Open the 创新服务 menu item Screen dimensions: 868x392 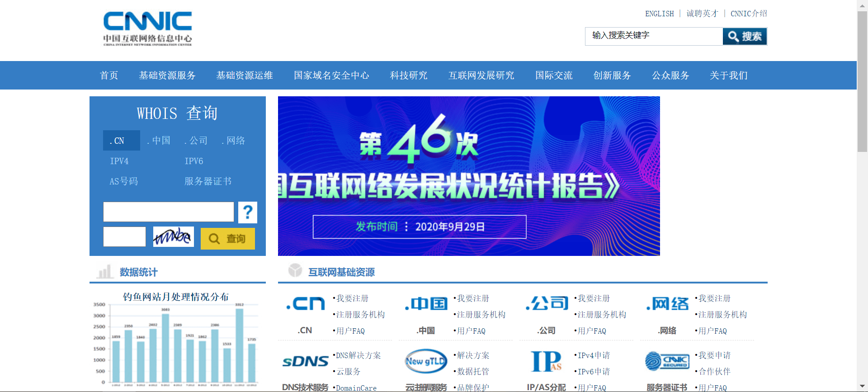click(x=612, y=76)
